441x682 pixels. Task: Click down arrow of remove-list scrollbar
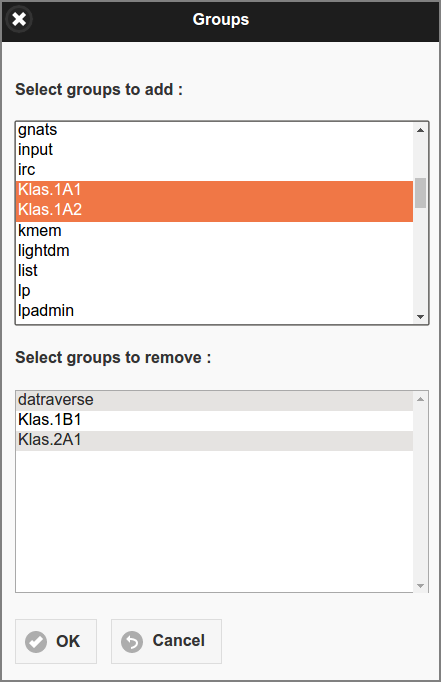click(x=420, y=585)
